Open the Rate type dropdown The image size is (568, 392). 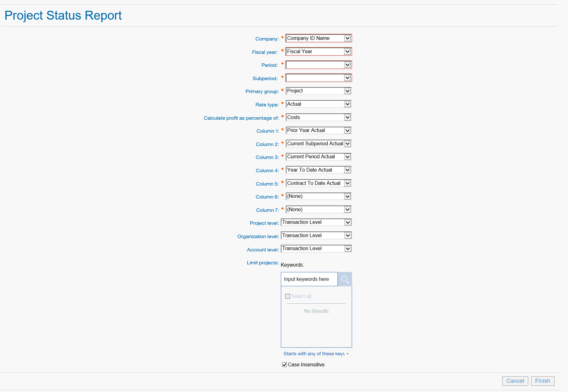(x=318, y=104)
